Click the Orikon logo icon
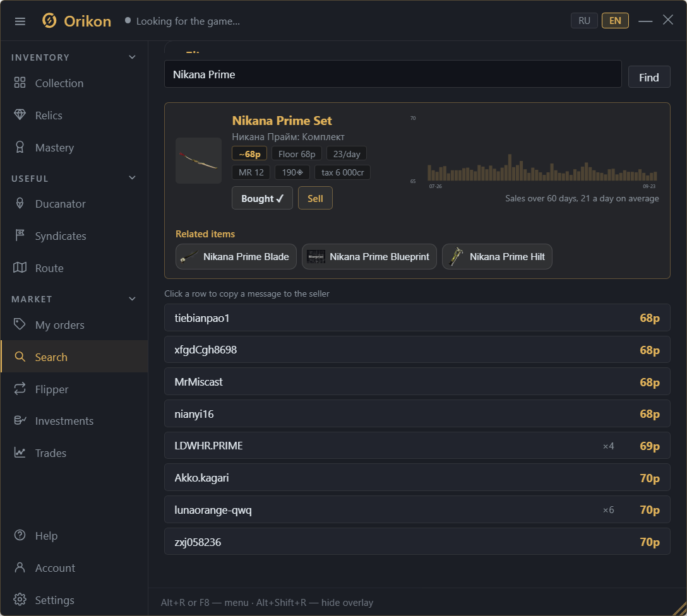Viewport: 687px width, 616px height. 49,21
